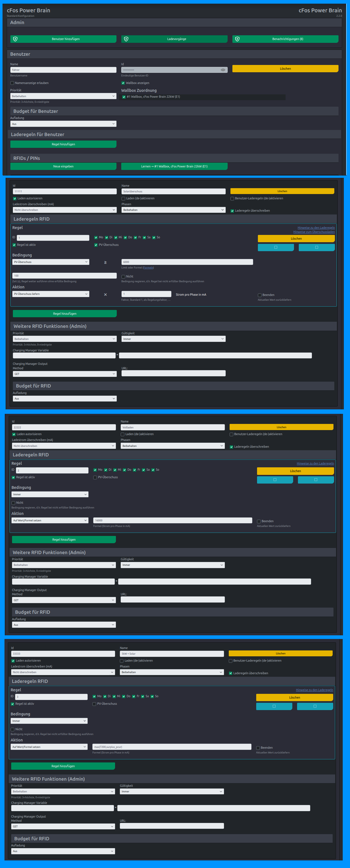Click the Zeit field containing 100
Screen dimensions: 350x868
[64, 276]
